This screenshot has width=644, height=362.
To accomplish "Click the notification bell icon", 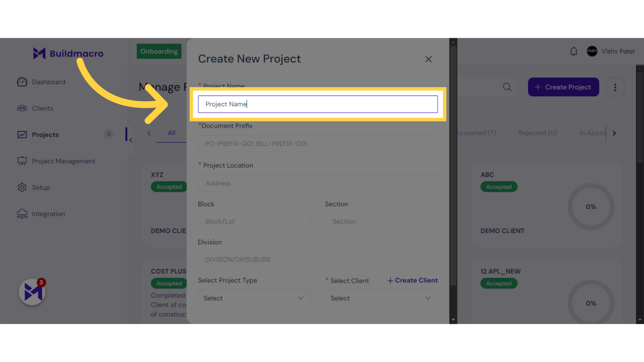I will 574,51.
